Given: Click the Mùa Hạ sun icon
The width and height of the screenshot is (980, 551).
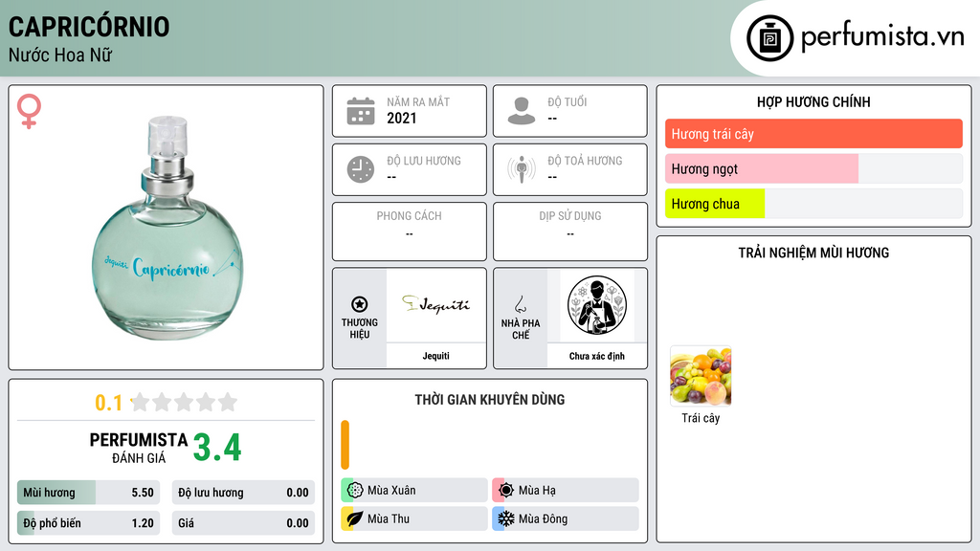Looking at the screenshot, I should pos(506,491).
